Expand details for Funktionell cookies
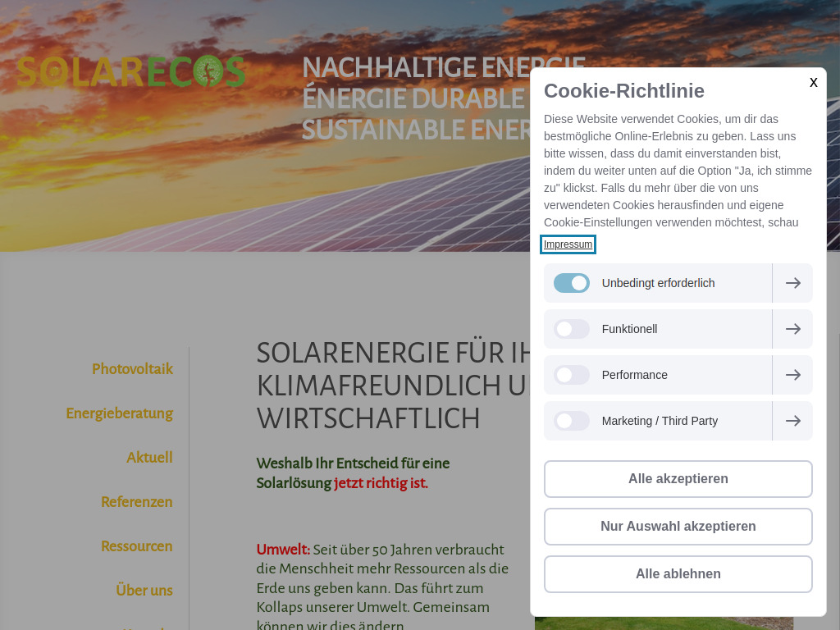 (792, 328)
